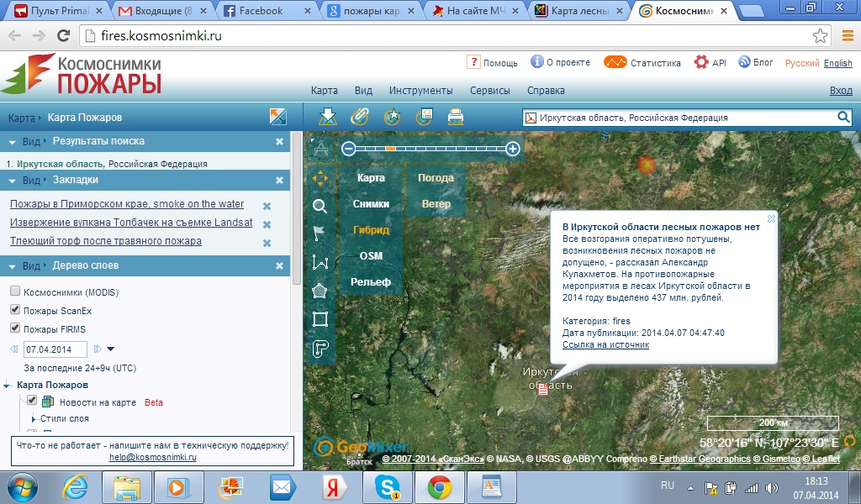Click the search magnifier in location box

pos(843,118)
